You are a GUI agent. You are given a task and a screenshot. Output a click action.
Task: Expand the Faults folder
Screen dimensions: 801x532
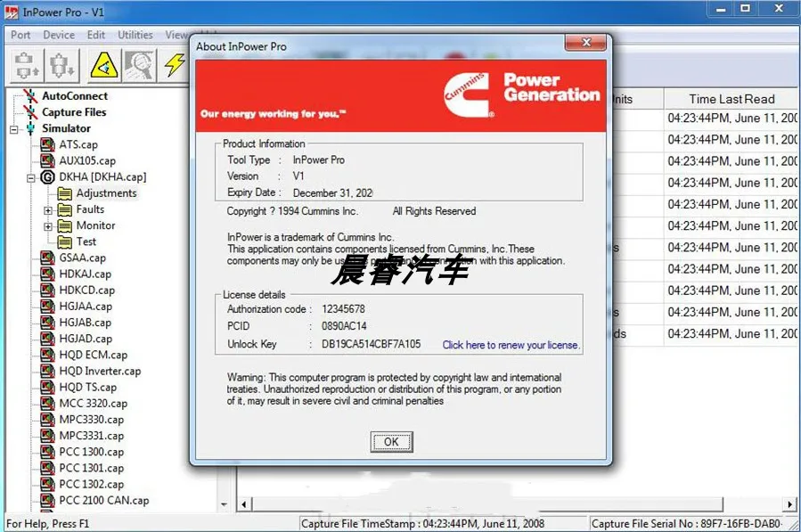point(48,209)
